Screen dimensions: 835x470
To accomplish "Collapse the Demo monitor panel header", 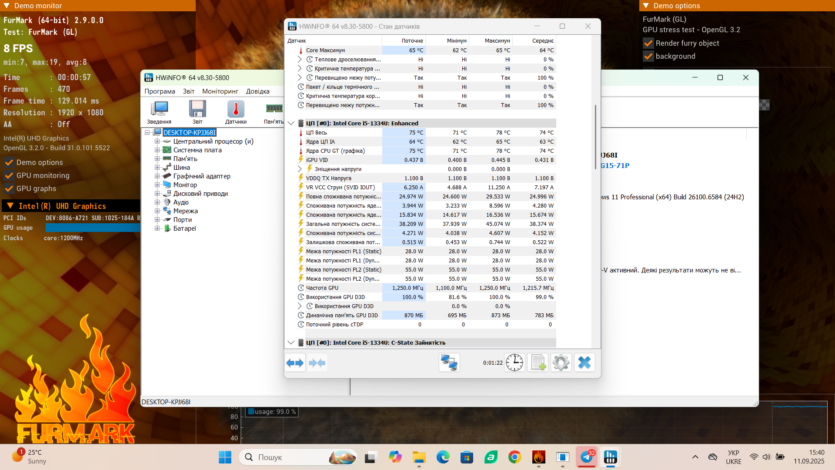I will [6, 5].
